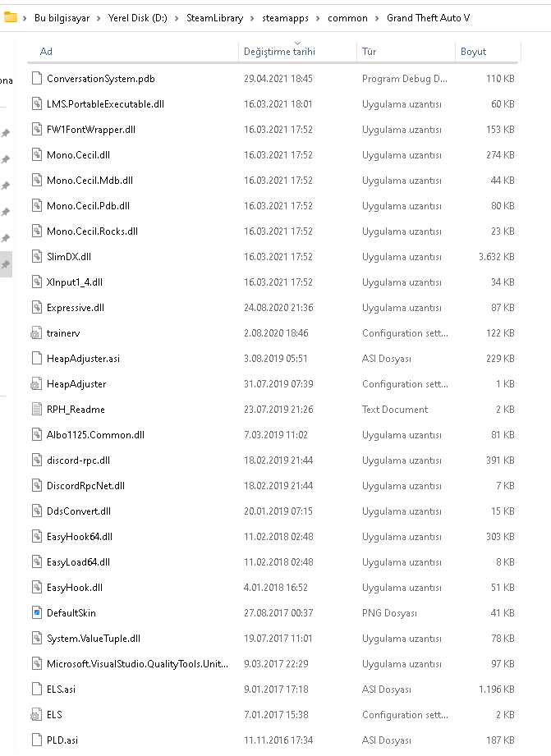Expand the chevron before Bu bilgisayar
The height and width of the screenshot is (756, 551).
pos(25,18)
